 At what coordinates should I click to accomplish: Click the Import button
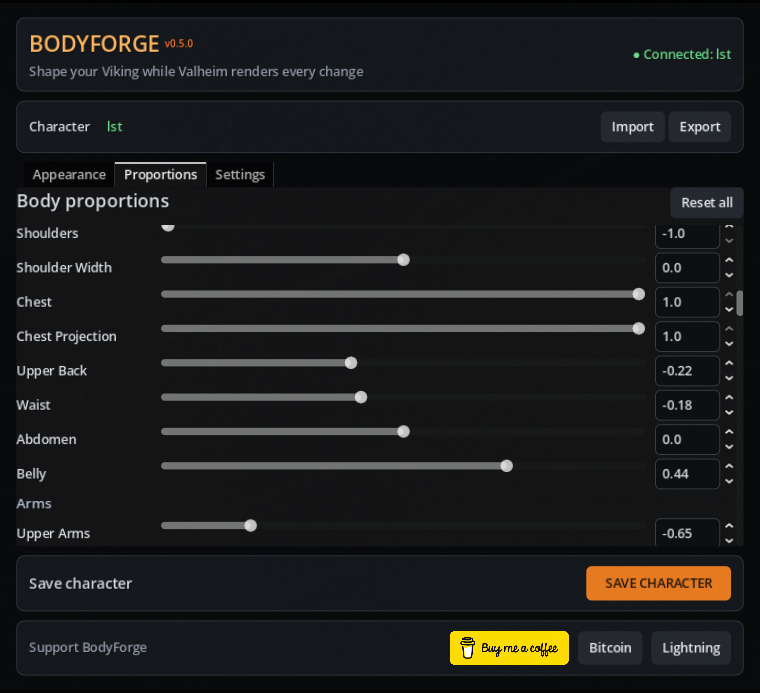633,127
